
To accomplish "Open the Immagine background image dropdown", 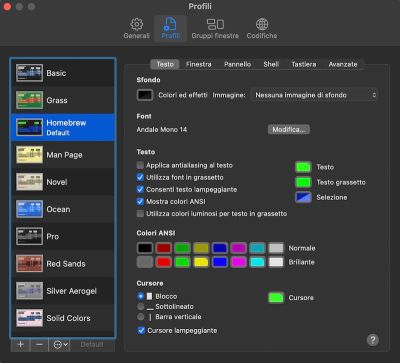I will (x=314, y=95).
